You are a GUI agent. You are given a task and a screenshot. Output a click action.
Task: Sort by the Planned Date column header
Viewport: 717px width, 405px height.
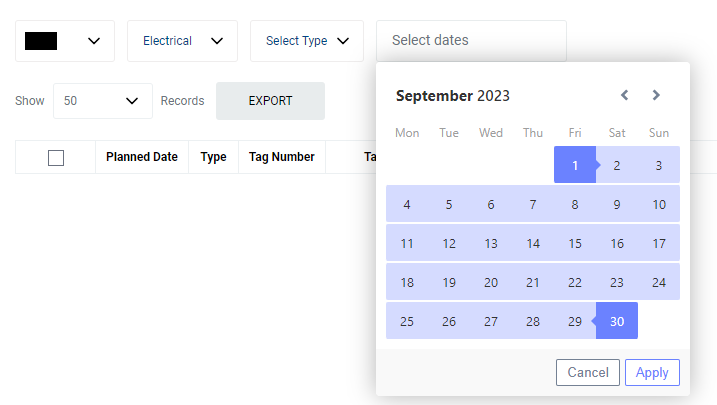pos(142,157)
